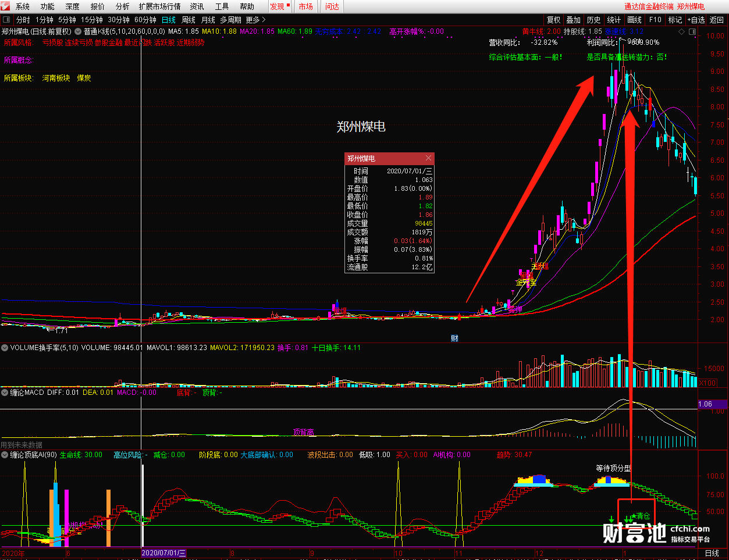
Task: Expand the 更多 periods list
Action: pos(255,20)
